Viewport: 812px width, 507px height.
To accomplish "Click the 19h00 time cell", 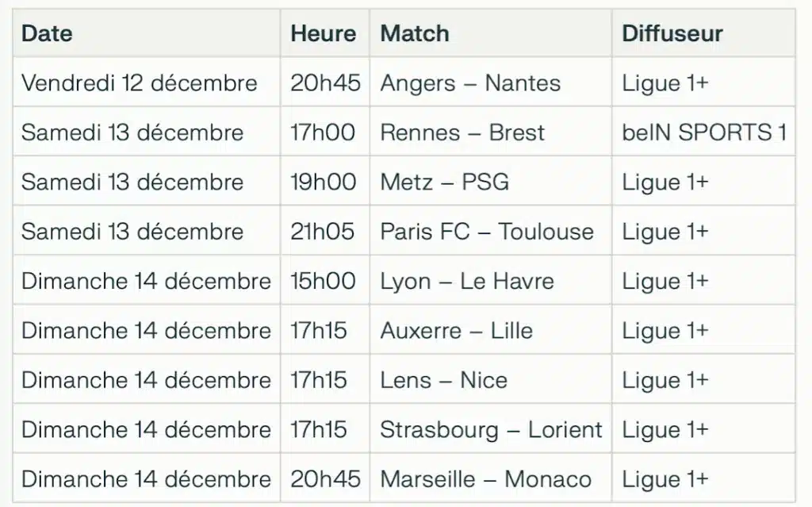I will pyautogui.click(x=324, y=182).
